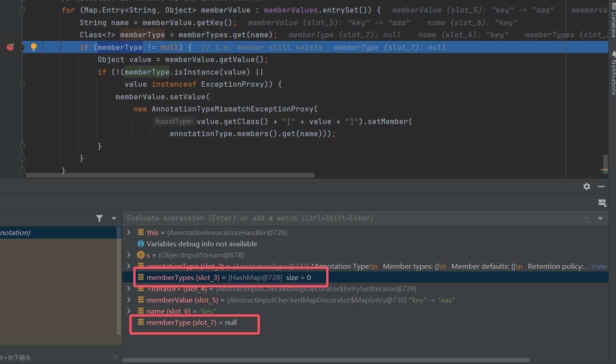Open the funnel filter dropdown arrow
The width and height of the screenshot is (616, 364).
114,218
